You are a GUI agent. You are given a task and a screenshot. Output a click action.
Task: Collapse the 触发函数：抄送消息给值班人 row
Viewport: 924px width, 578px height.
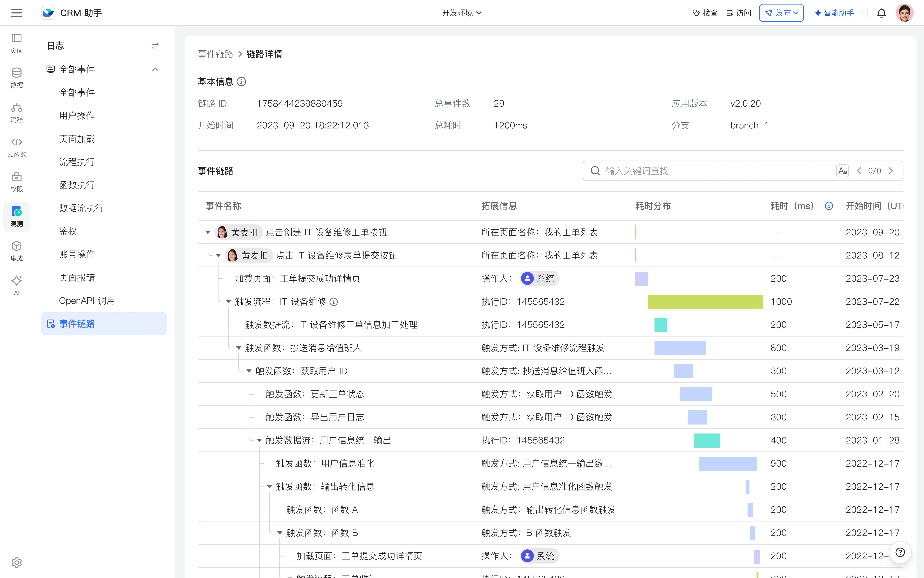click(x=239, y=348)
